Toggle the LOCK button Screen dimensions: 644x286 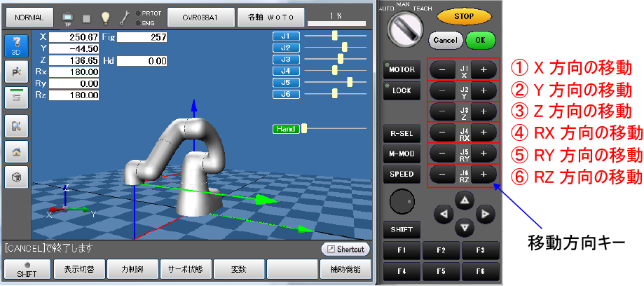point(402,90)
